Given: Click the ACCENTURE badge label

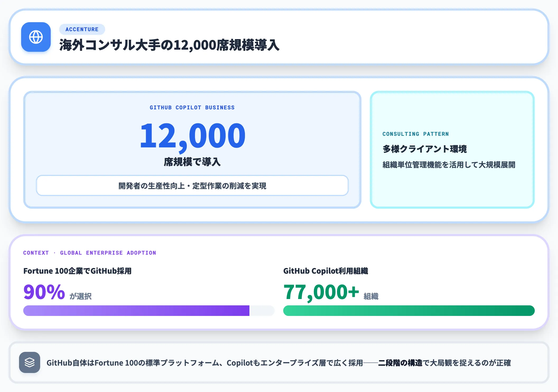Looking at the screenshot, I should point(82,29).
